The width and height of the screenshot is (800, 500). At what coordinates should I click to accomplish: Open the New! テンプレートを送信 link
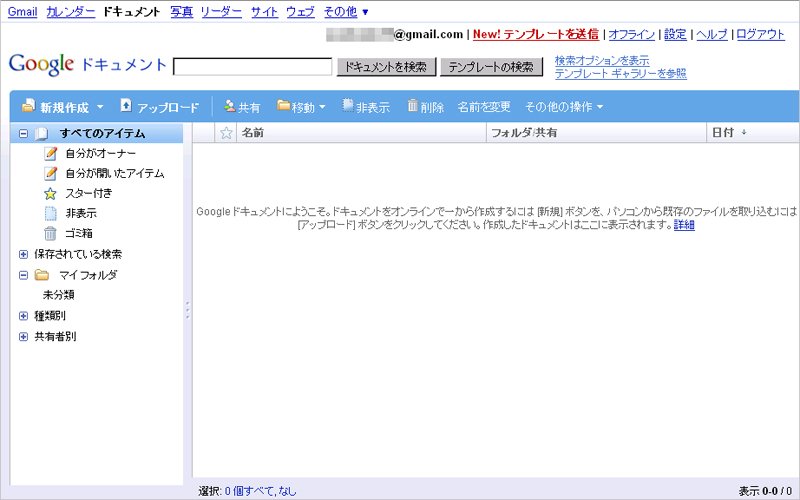click(536, 34)
